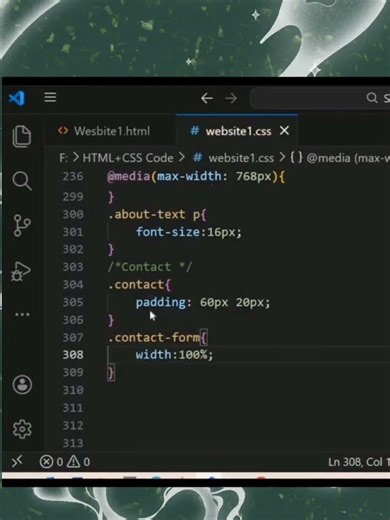
Task: Close the website1.css tab
Action: pyautogui.click(x=284, y=131)
